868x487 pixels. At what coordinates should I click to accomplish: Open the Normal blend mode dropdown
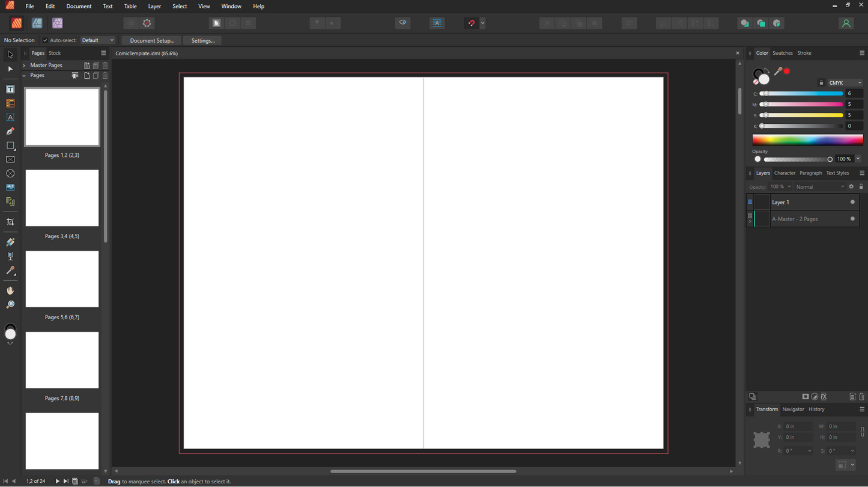(x=819, y=187)
